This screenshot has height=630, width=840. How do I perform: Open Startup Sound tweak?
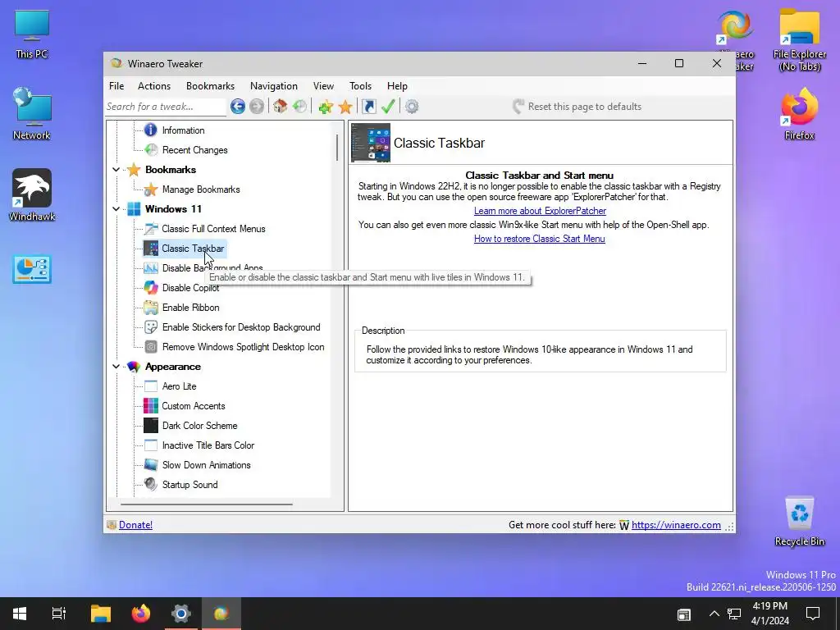tap(189, 485)
